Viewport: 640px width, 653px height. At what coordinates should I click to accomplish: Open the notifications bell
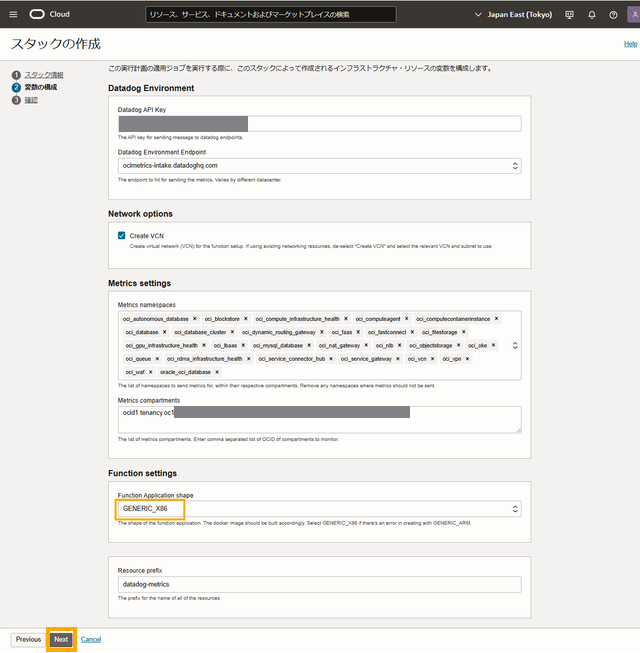(x=592, y=15)
